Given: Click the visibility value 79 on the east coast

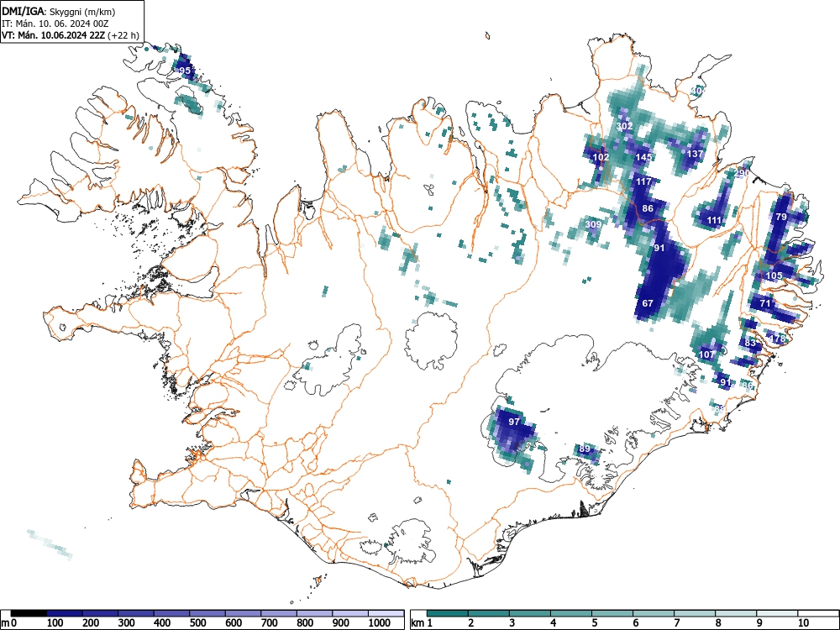Looking at the screenshot, I should point(781,217).
